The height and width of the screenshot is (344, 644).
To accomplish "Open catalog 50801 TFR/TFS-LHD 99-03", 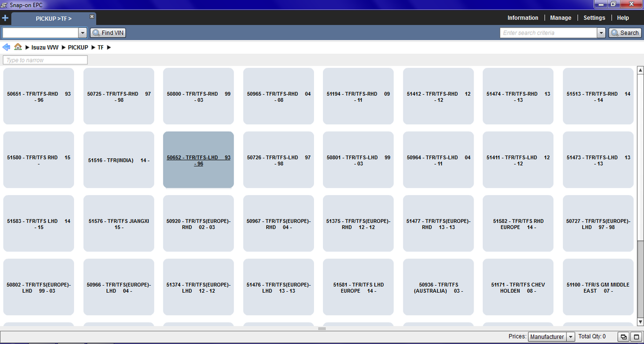I will tap(358, 160).
